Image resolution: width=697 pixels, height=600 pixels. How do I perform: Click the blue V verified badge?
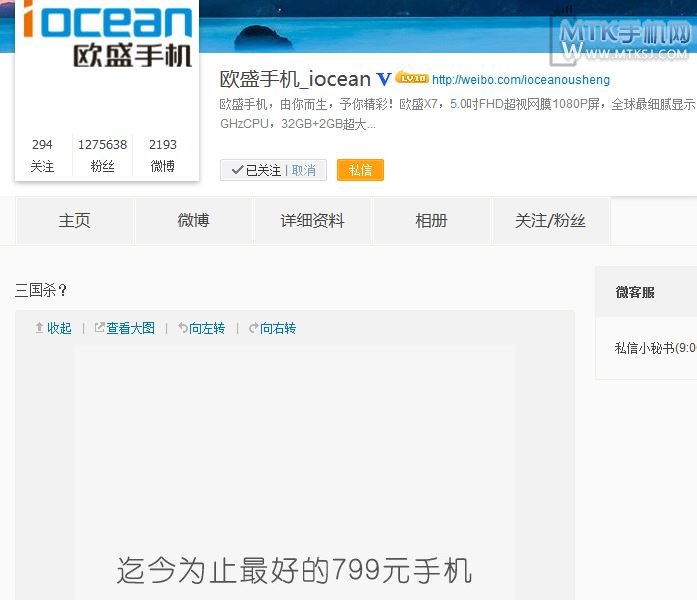coord(384,79)
